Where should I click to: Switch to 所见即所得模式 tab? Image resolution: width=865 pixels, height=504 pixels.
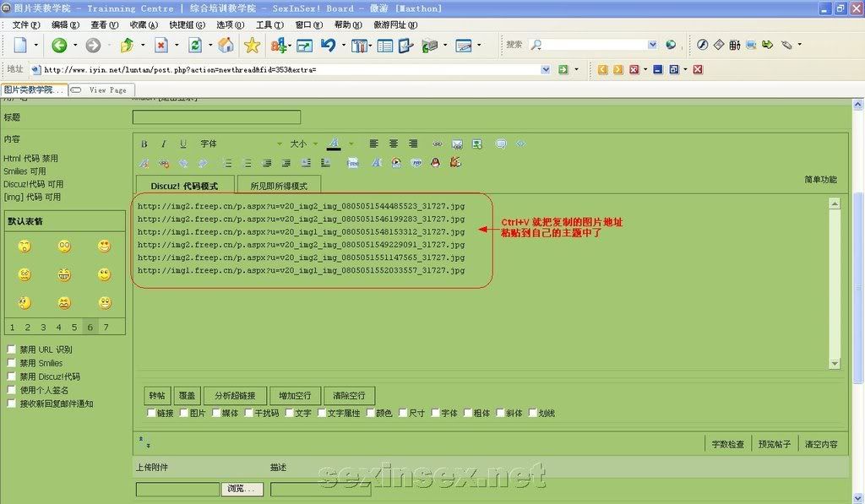coord(279,186)
